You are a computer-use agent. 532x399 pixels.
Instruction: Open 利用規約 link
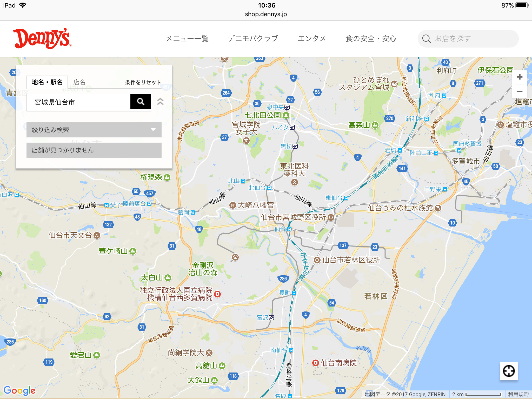(518, 394)
